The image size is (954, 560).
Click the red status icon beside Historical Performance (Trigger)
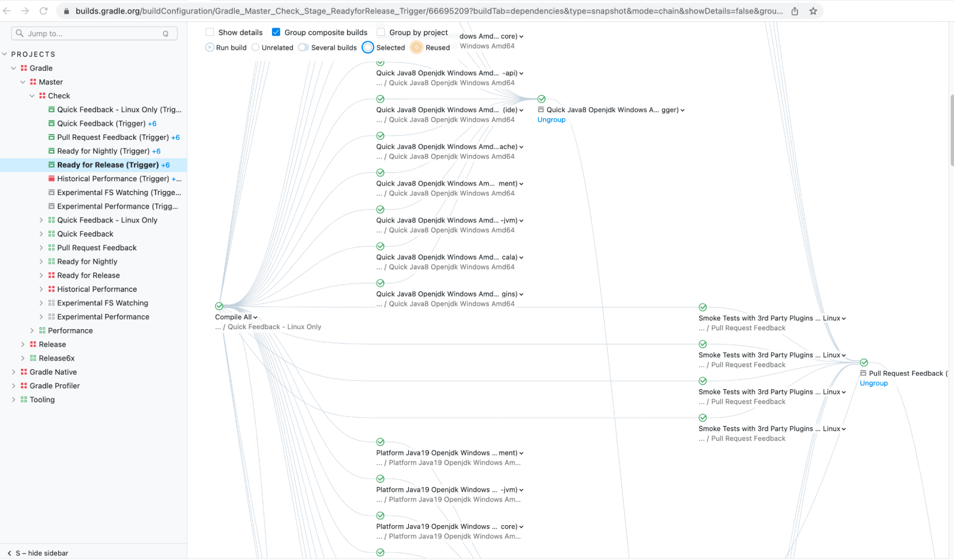pos(51,178)
